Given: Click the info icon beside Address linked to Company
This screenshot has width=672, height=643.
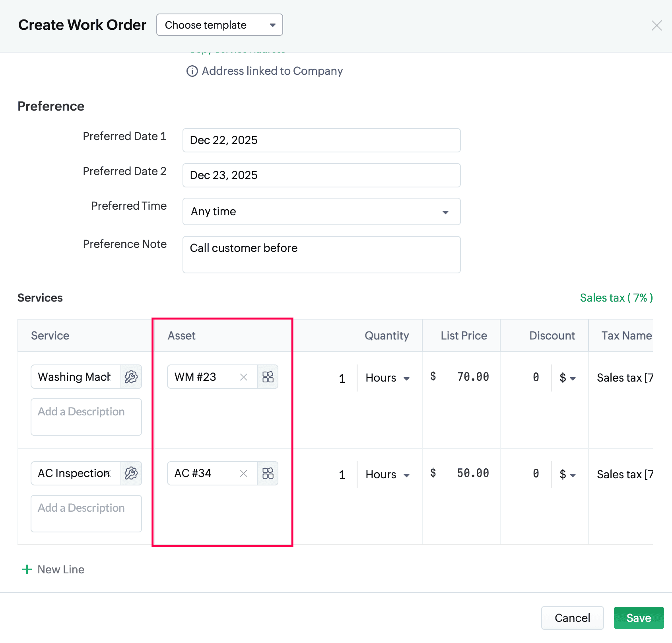Looking at the screenshot, I should coord(192,71).
